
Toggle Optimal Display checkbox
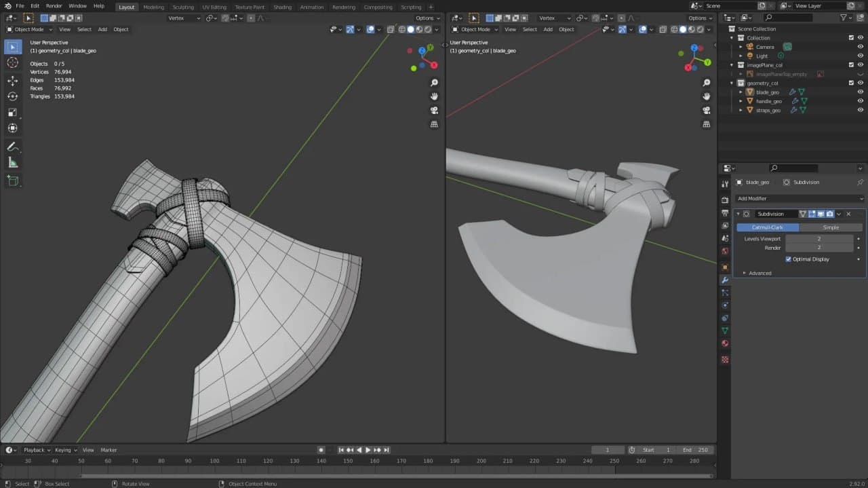coord(788,259)
